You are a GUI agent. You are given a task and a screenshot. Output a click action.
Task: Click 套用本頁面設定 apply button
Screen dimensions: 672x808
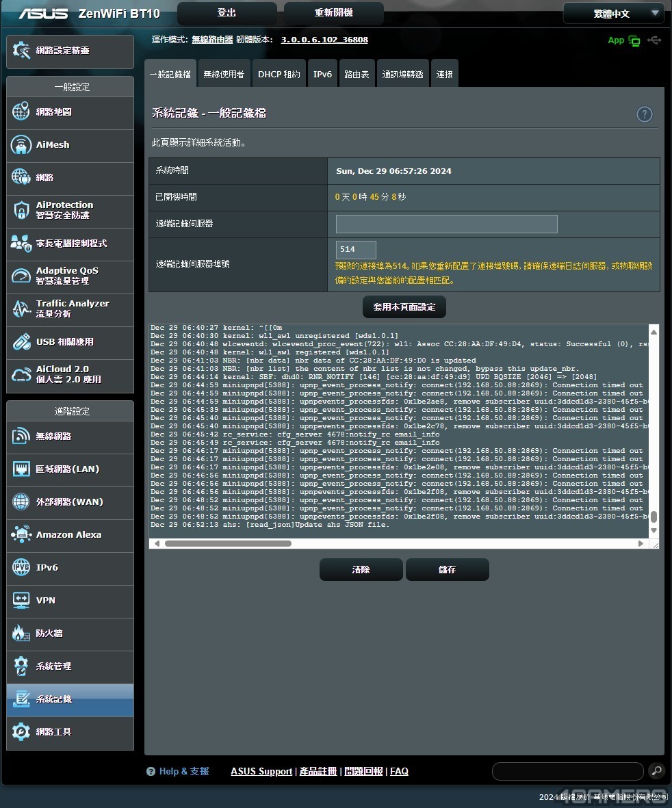404,307
